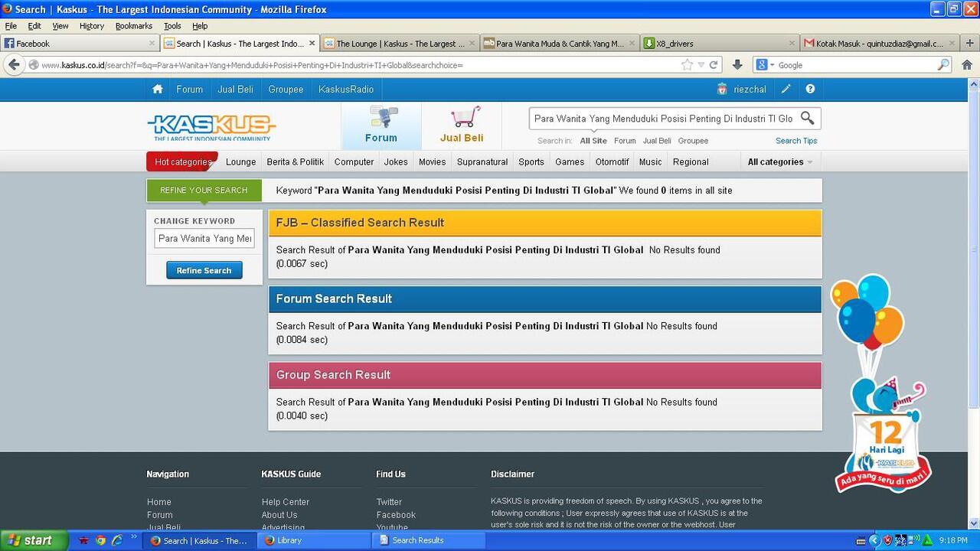The height and width of the screenshot is (551, 980).
Task: Click the search magnifier icon in Kaskus search box
Action: 807,118
